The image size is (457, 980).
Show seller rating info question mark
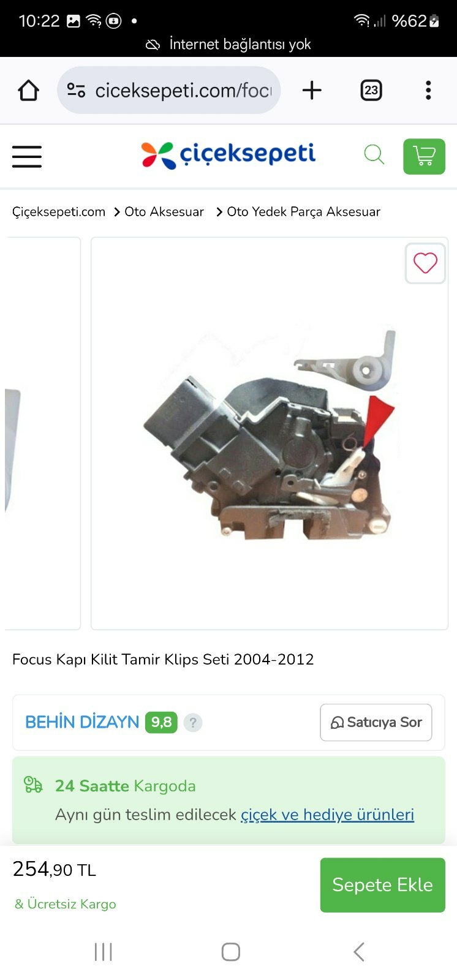point(193,723)
